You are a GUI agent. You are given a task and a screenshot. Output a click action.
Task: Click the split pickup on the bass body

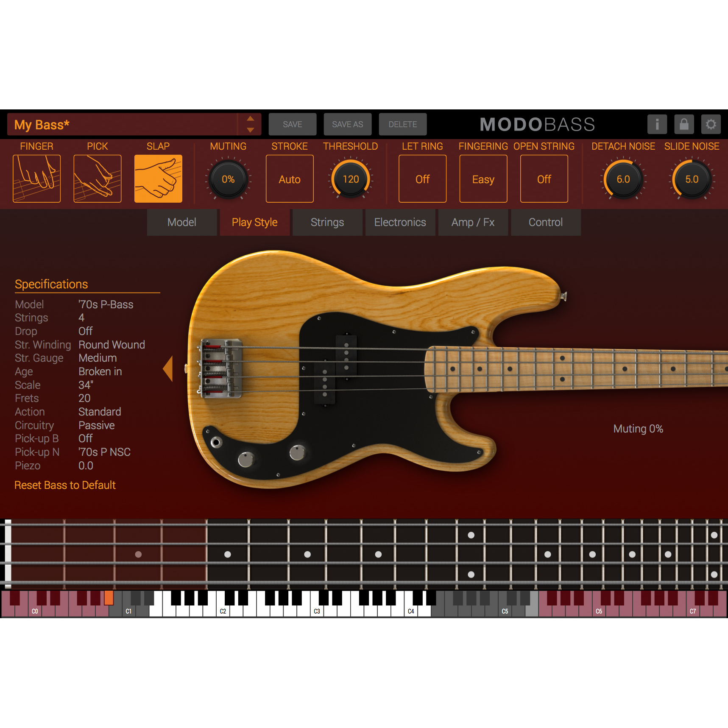click(336, 369)
